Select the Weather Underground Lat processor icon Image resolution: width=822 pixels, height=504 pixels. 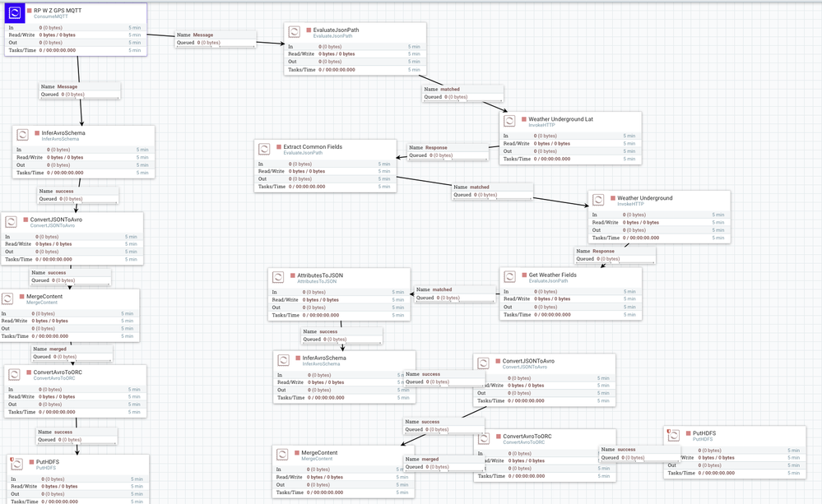[x=509, y=121]
